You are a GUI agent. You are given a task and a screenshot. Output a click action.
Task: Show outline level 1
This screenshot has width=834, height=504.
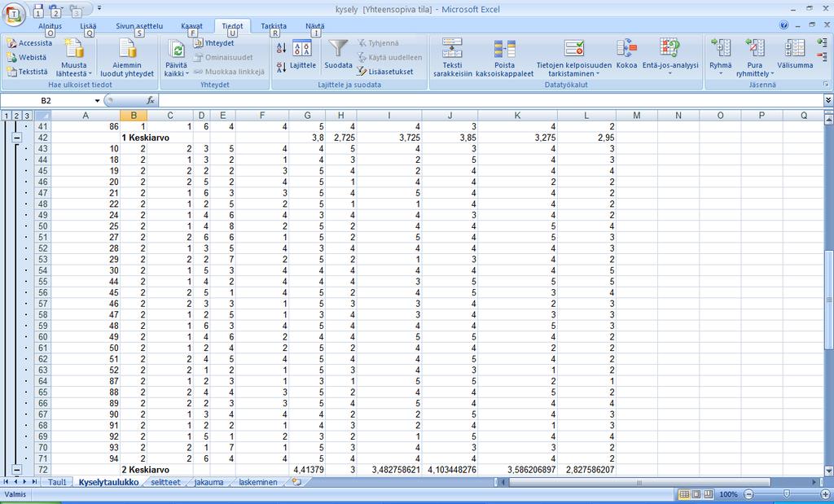(6, 116)
